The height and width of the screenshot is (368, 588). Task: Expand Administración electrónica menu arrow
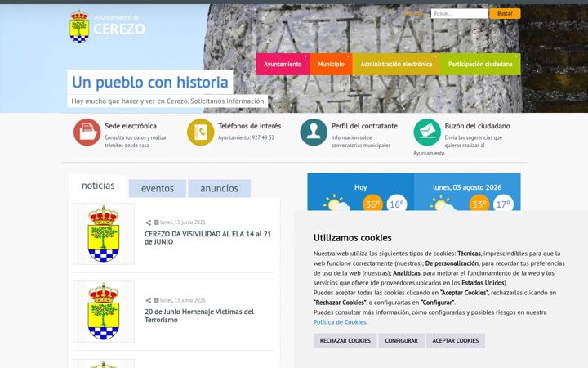436,56
